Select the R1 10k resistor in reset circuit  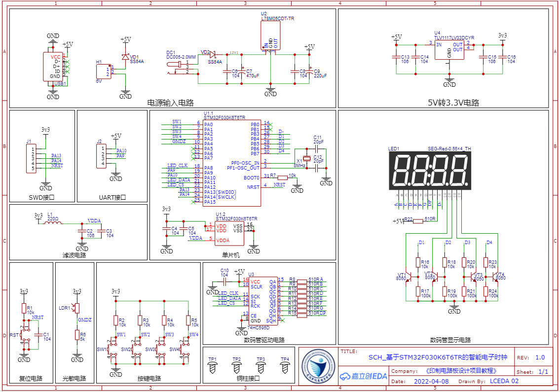click(x=24, y=309)
